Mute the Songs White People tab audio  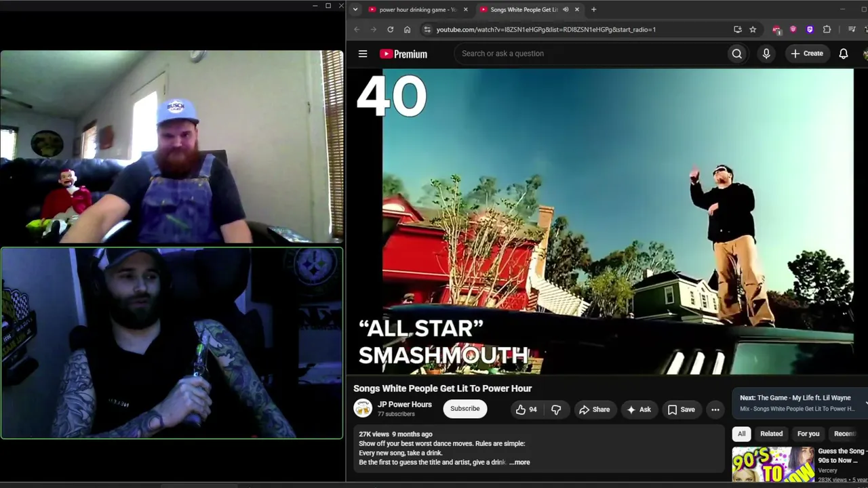(x=566, y=9)
